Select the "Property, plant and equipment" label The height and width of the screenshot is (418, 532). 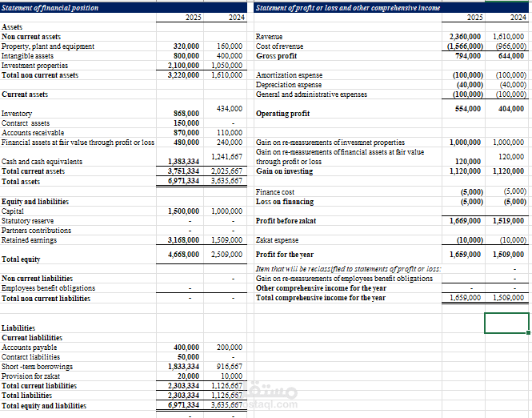[x=48, y=46]
